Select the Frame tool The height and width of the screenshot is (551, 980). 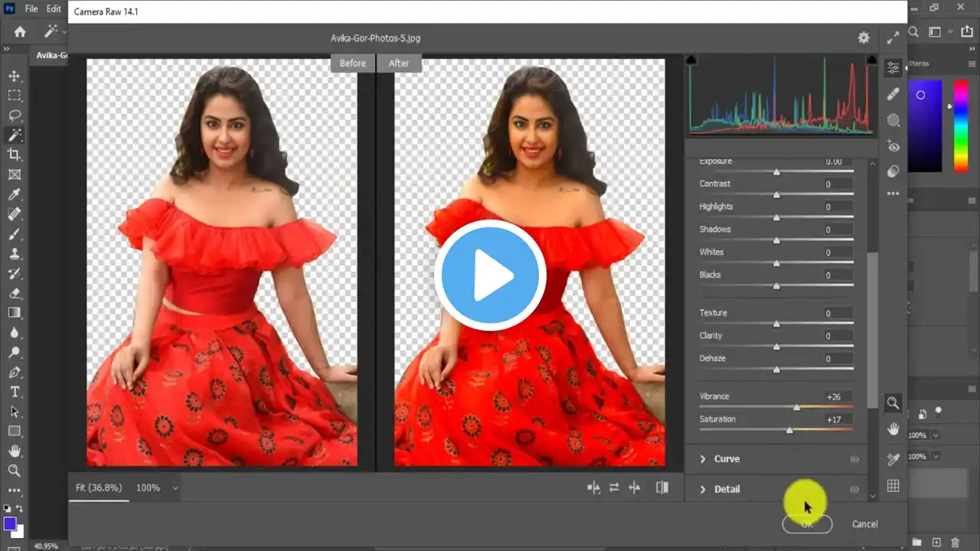tap(15, 174)
